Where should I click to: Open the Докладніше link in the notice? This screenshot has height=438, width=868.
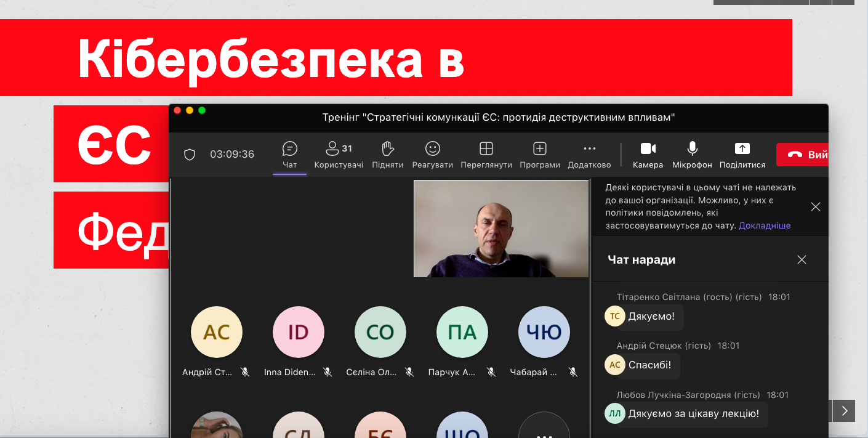(x=765, y=225)
